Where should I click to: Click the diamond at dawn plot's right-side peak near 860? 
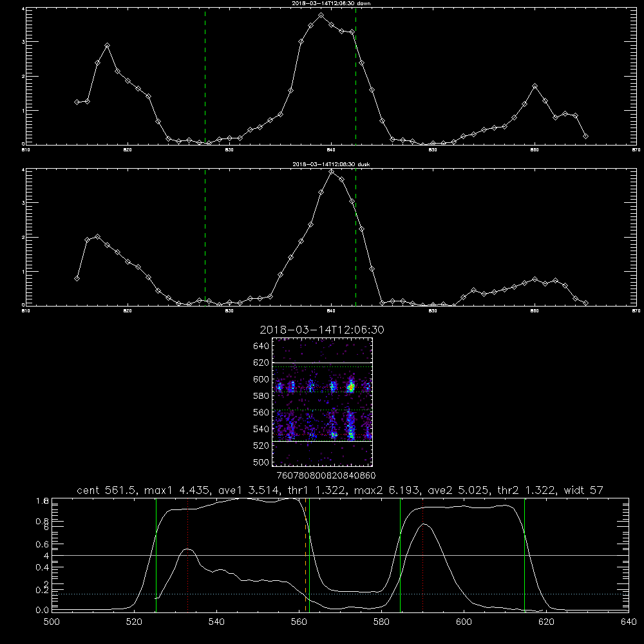535,86
